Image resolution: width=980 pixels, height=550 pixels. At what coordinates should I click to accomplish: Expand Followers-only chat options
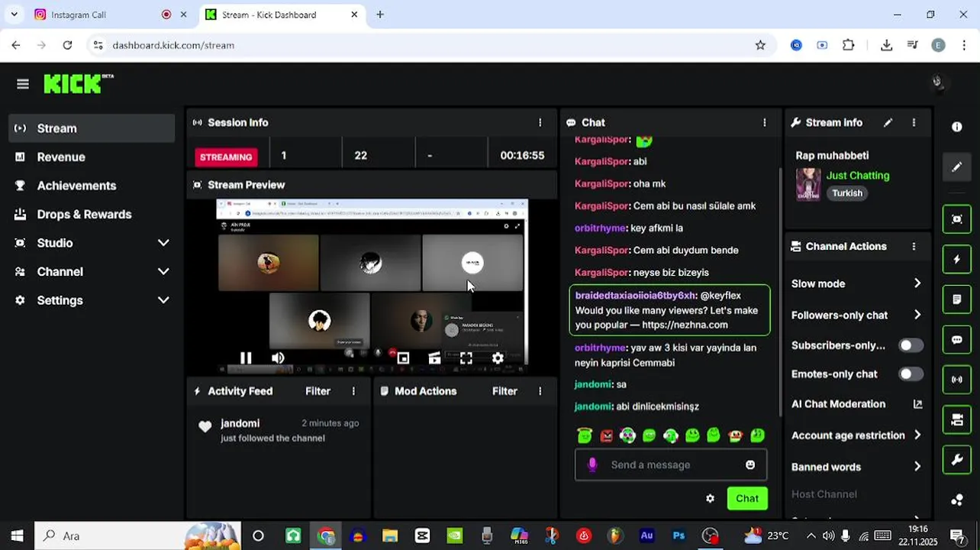(x=917, y=315)
